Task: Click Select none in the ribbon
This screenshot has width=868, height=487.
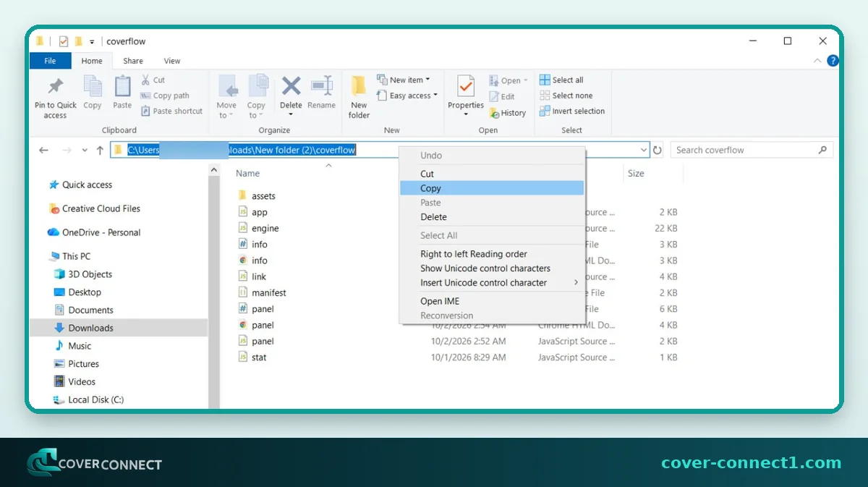Action: pos(566,96)
